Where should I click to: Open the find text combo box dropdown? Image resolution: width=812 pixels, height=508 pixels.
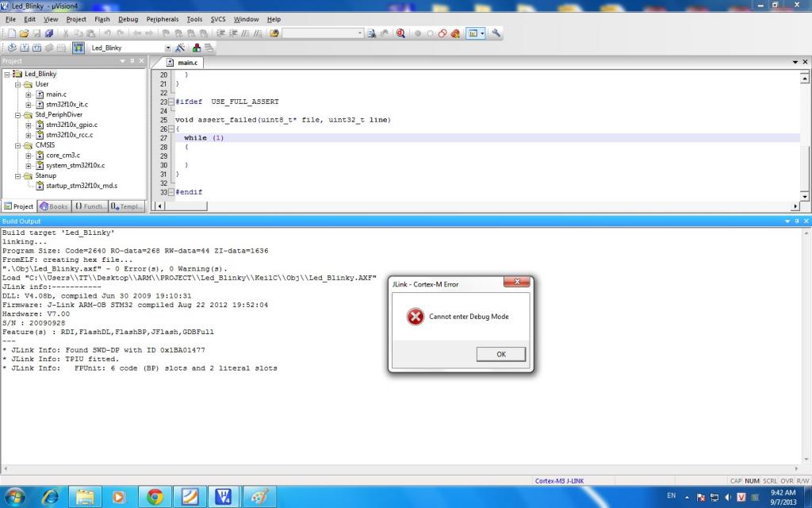coord(360,33)
